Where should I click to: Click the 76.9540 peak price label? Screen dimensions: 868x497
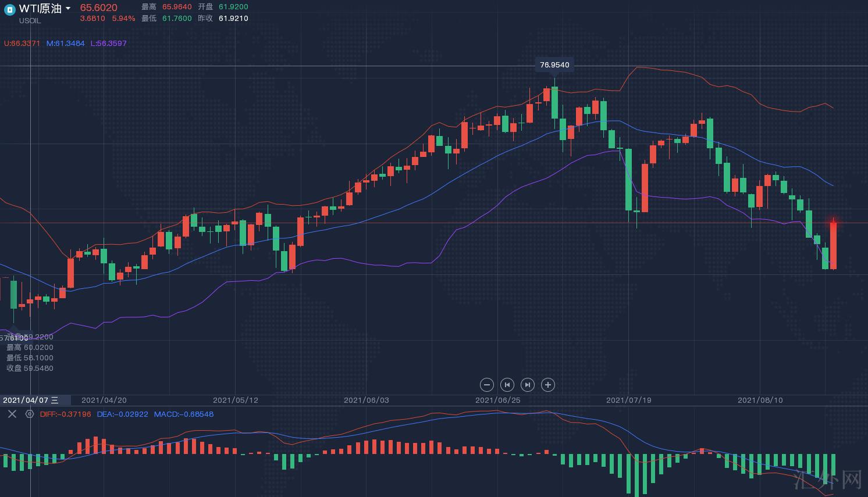554,65
